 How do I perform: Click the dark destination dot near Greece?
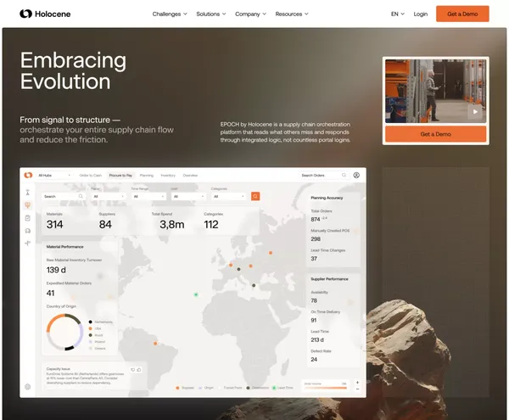tap(254, 286)
